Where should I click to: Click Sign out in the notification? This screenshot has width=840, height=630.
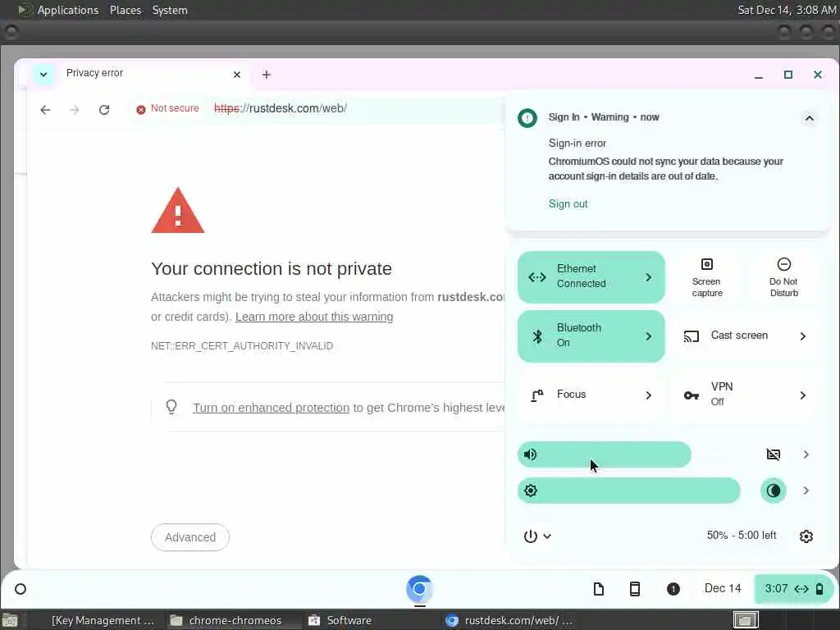point(568,203)
